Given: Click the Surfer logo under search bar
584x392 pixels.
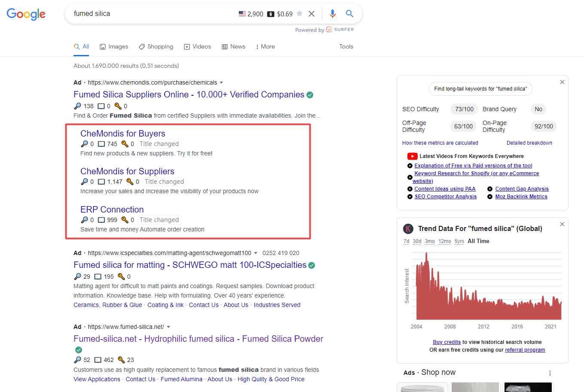Looking at the screenshot, I should [340, 30].
